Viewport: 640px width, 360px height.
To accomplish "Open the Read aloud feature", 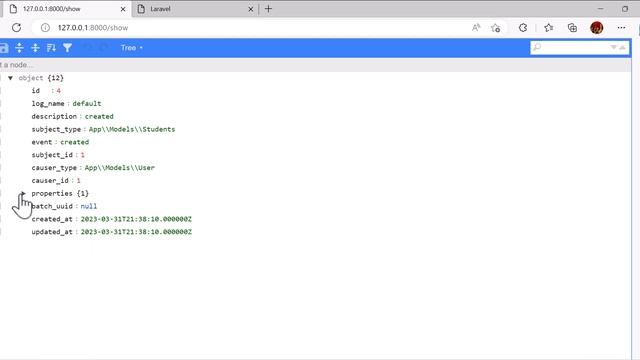I will (476, 27).
